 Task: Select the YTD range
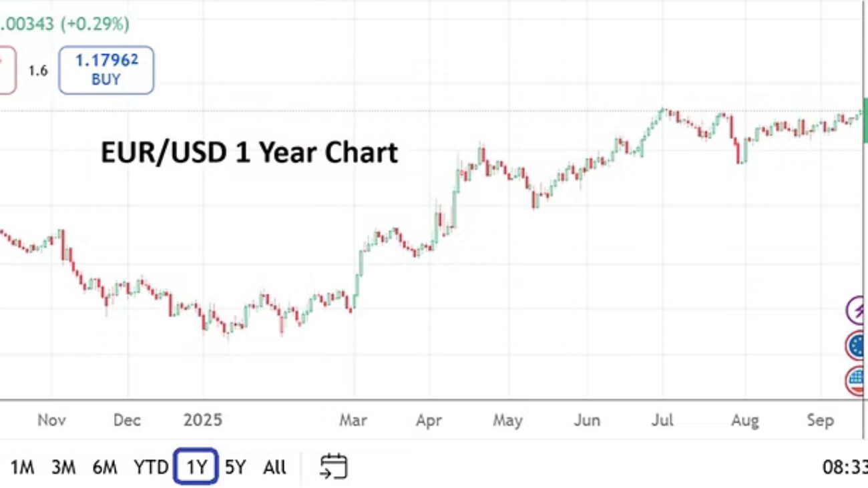[x=150, y=467]
